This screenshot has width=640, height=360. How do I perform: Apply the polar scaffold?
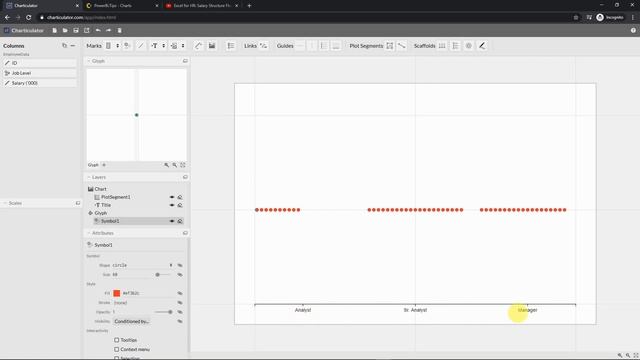coord(469,46)
